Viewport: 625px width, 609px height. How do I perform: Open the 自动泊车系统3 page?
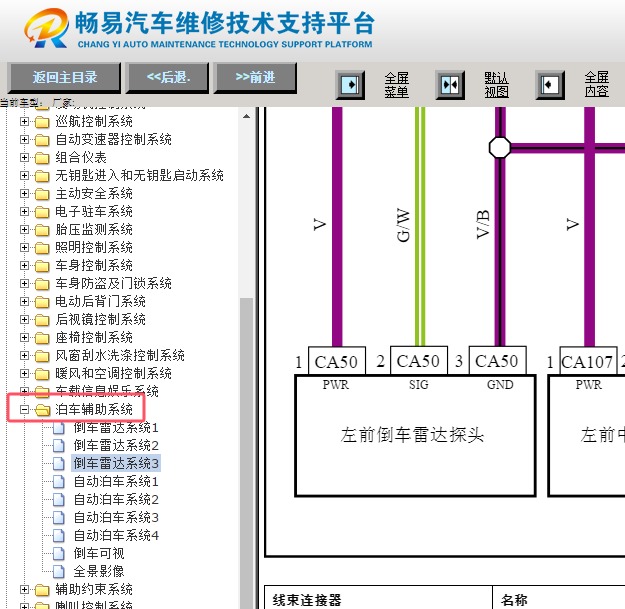coord(116,517)
